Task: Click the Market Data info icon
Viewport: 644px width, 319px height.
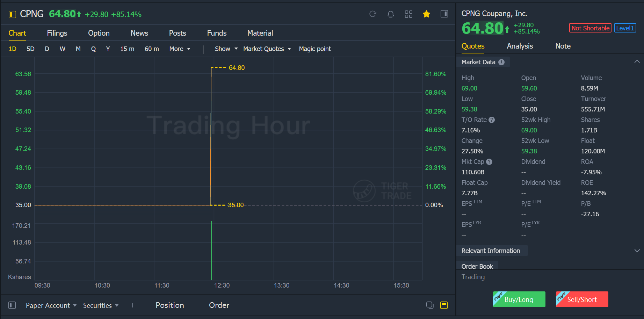Action: point(501,62)
